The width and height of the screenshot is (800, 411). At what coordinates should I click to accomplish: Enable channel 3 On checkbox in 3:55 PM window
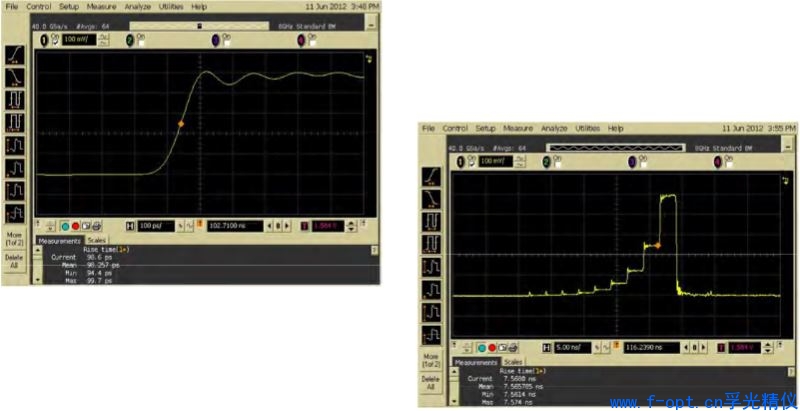coord(644,160)
